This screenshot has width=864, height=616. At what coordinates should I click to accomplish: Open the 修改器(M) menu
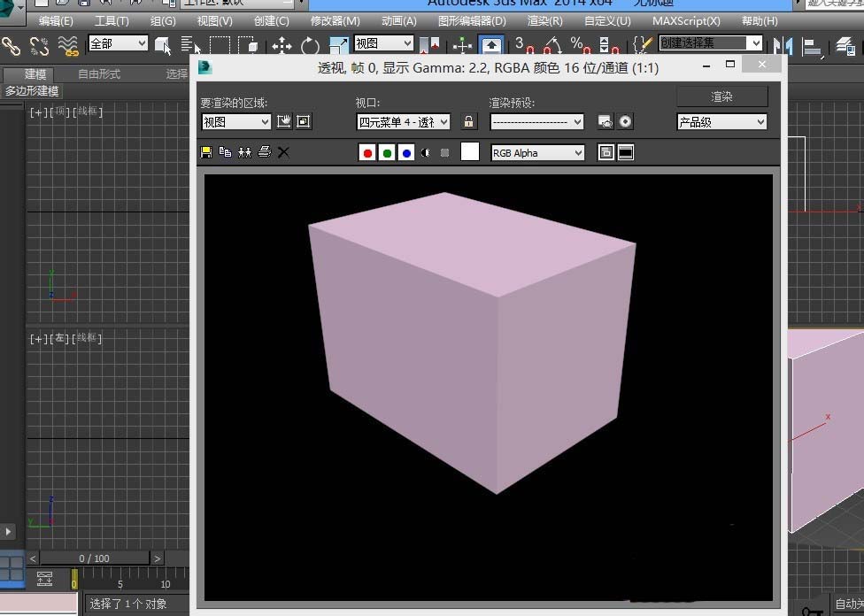coord(335,20)
